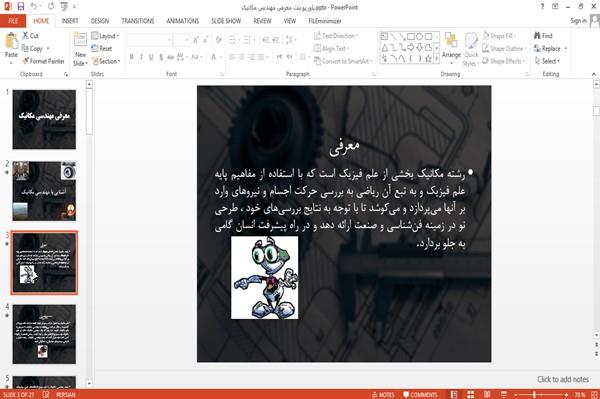Click the 70% zoom level

[579, 394]
